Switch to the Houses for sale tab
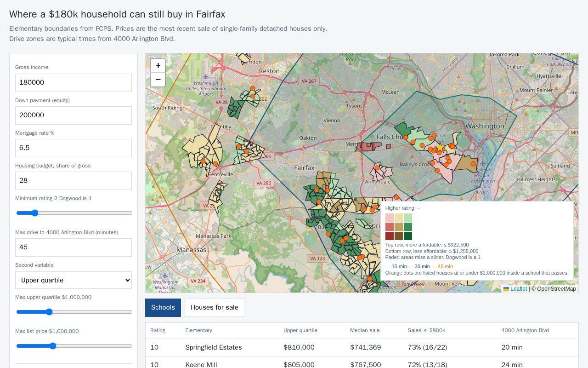This screenshot has width=588, height=368. [x=215, y=308]
